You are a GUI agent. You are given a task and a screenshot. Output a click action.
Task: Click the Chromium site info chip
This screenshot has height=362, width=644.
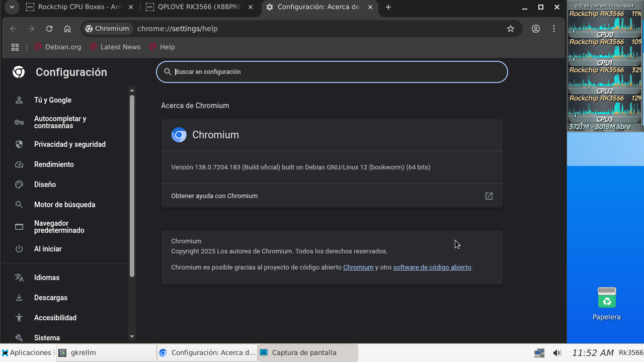pos(108,29)
